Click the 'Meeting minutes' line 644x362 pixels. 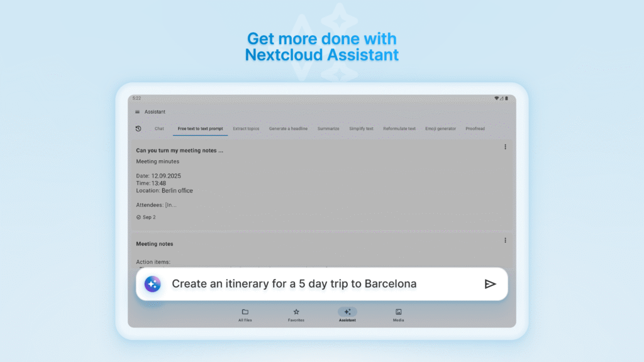(158, 162)
